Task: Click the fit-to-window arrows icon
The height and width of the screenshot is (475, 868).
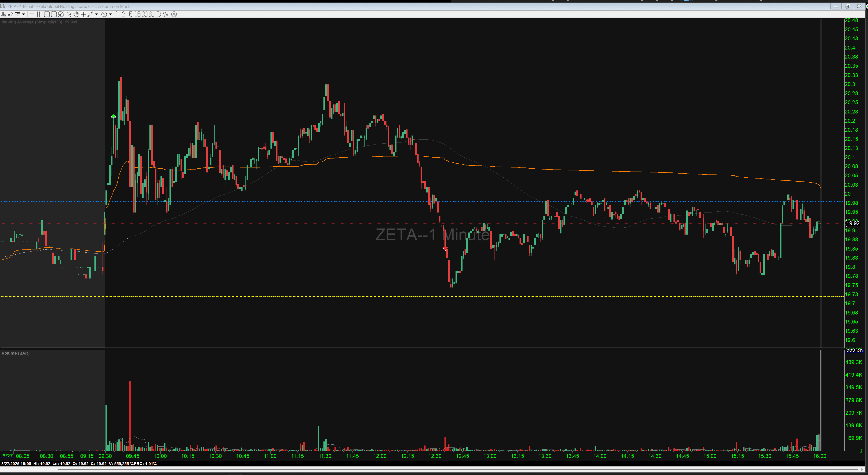Action: pyautogui.click(x=61, y=14)
